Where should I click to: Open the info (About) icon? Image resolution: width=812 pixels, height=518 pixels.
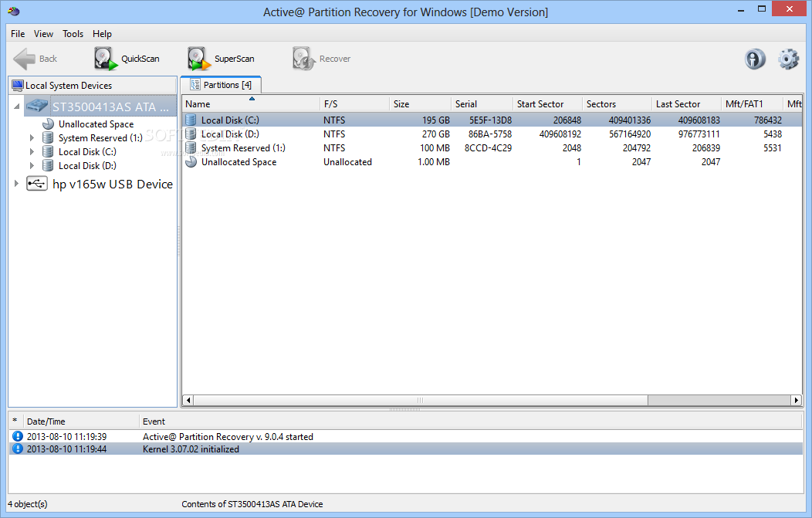pyautogui.click(x=755, y=59)
